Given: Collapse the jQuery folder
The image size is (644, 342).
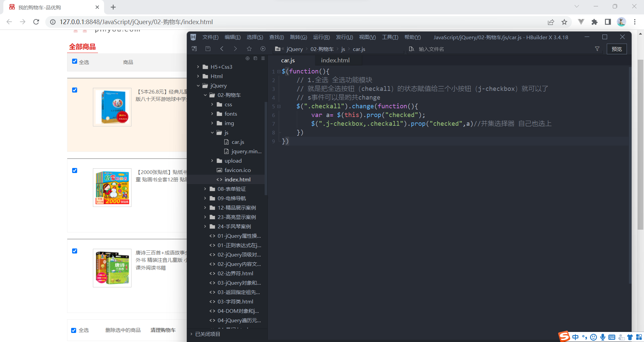Looking at the screenshot, I should click(x=198, y=85).
